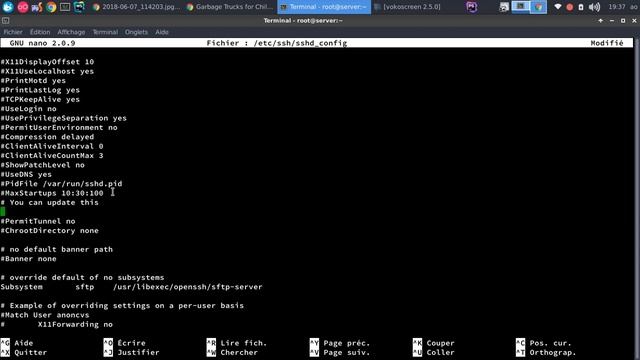Click the '#MaxStartups 10:30:100' line
Viewport: 640px width, 360px height.
point(52,193)
